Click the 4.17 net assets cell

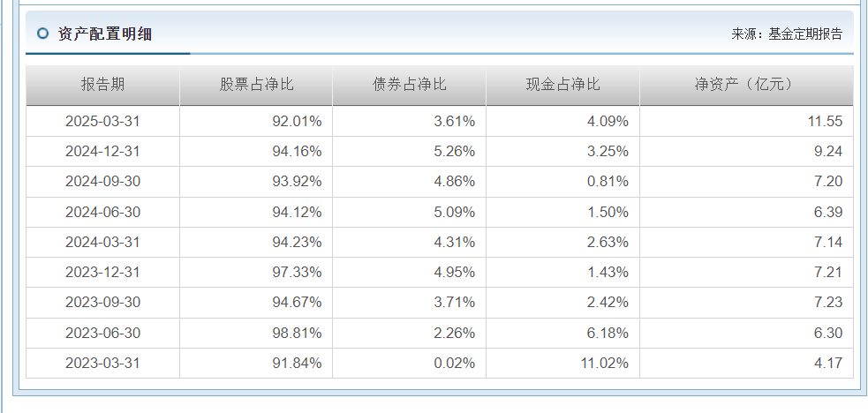pos(828,363)
